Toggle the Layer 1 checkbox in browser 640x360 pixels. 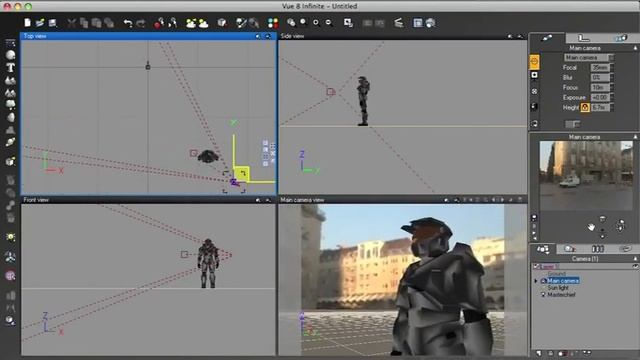536,267
